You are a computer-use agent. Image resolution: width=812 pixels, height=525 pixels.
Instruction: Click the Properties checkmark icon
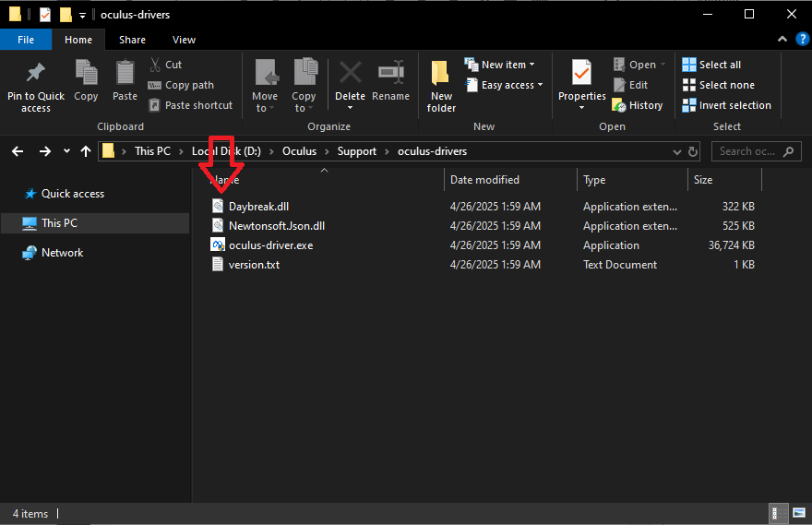581,73
